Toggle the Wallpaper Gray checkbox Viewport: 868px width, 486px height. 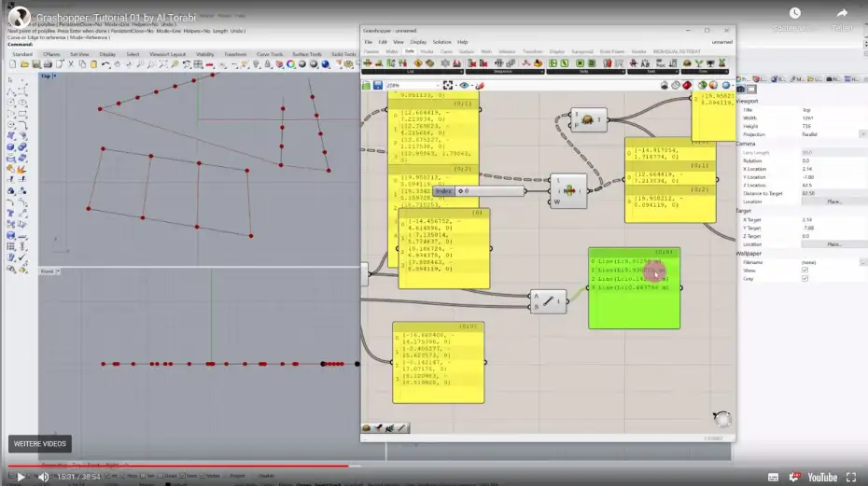point(805,278)
